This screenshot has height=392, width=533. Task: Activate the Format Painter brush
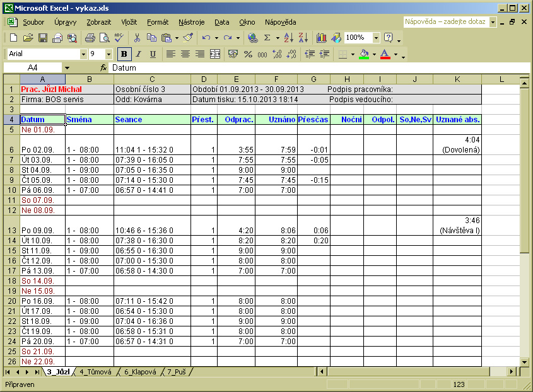(x=187, y=38)
